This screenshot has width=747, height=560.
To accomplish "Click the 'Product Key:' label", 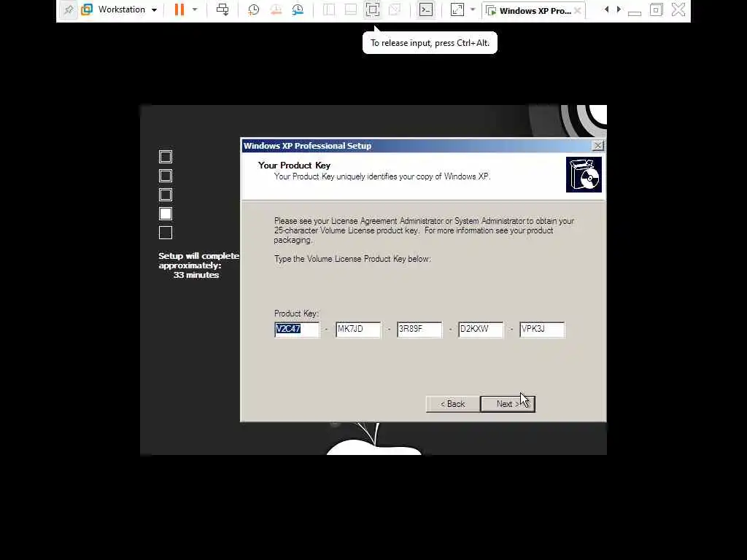I will (296, 314).
